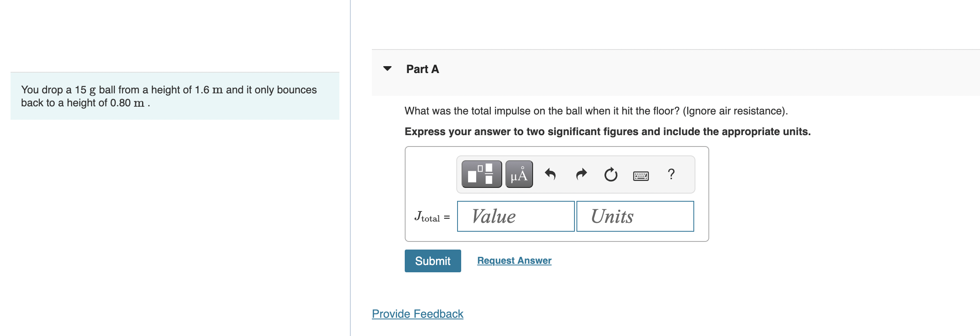Screen dimensions: 980x336
Task: Click the undo arrow in answer toolbar
Action: pyautogui.click(x=551, y=174)
